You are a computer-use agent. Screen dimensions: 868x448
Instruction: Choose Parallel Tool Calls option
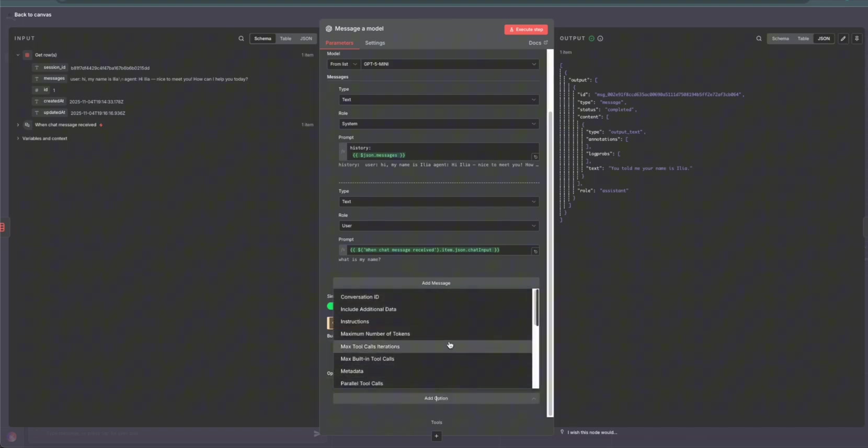coord(433,384)
